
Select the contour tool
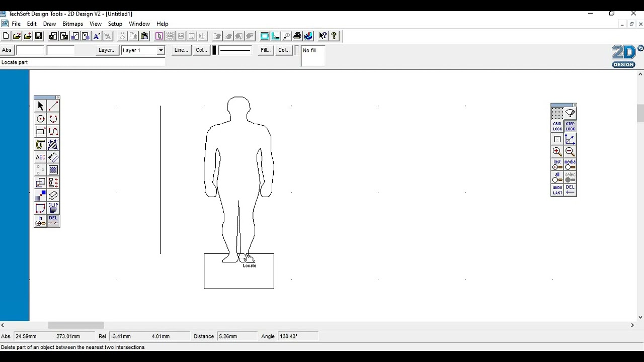(x=41, y=145)
